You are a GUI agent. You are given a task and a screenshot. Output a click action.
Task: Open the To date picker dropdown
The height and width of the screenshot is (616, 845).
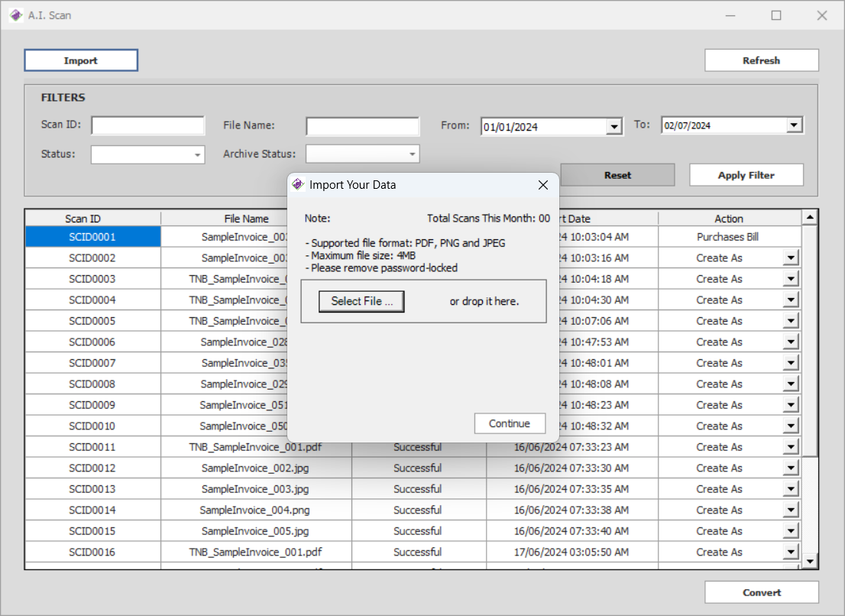point(794,125)
